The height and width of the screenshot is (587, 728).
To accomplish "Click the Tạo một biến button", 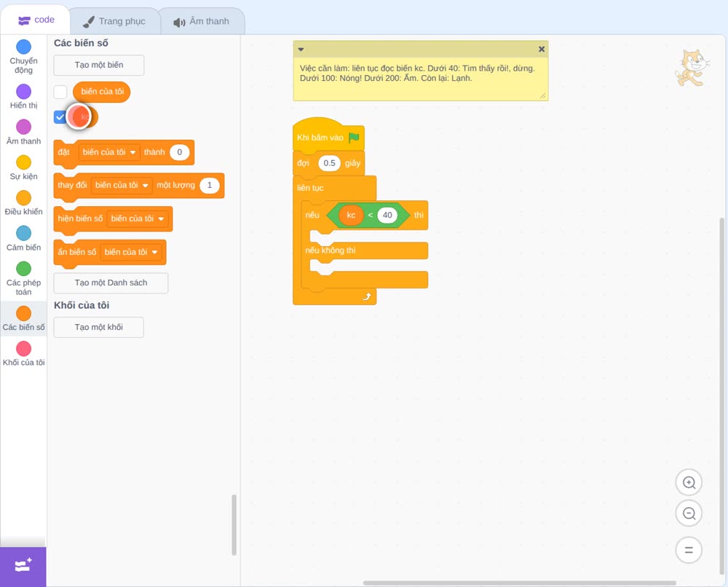I will pos(99,65).
